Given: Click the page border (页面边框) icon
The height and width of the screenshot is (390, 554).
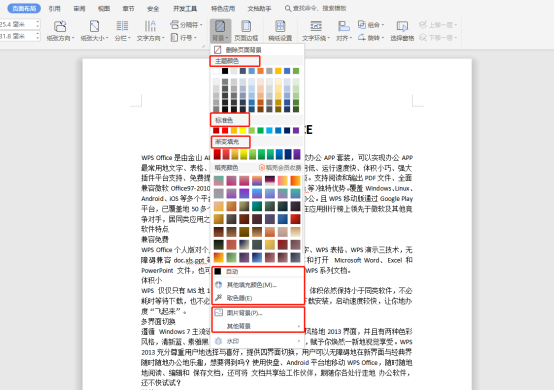Looking at the screenshot, I should [246, 30].
